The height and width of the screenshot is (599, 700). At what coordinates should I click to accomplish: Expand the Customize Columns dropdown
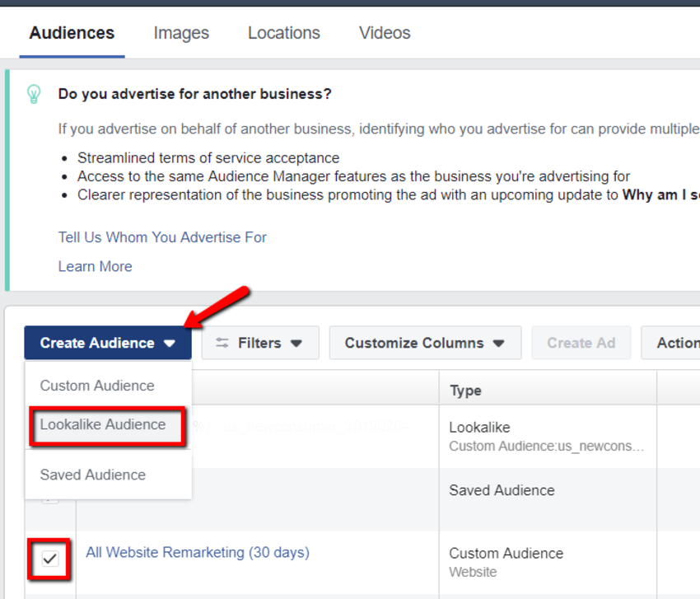(x=425, y=343)
